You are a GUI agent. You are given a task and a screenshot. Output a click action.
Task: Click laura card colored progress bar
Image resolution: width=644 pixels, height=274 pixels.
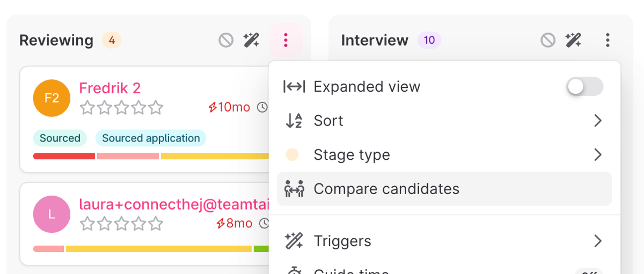tap(151, 249)
